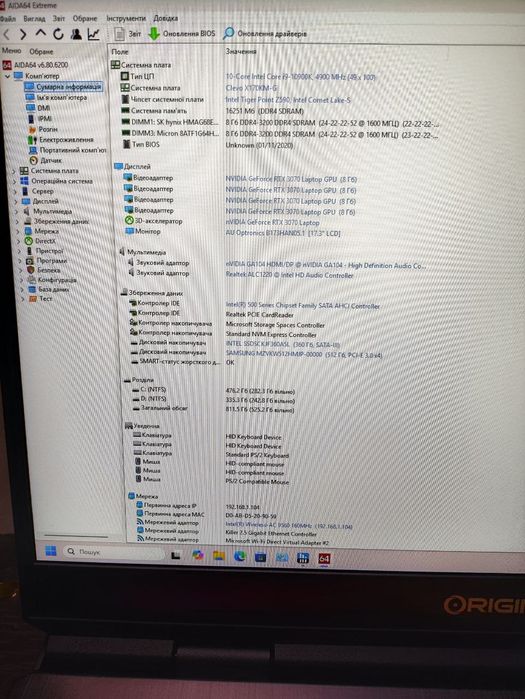525x699 pixels.
Task: Open the Clevo X170KM-G motherboard link
Action: point(251,88)
